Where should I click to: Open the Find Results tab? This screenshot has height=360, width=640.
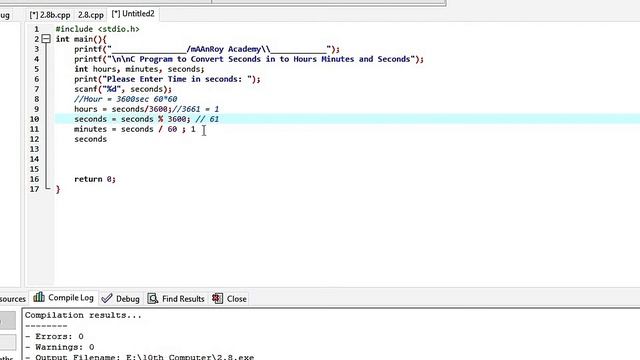click(x=176, y=299)
